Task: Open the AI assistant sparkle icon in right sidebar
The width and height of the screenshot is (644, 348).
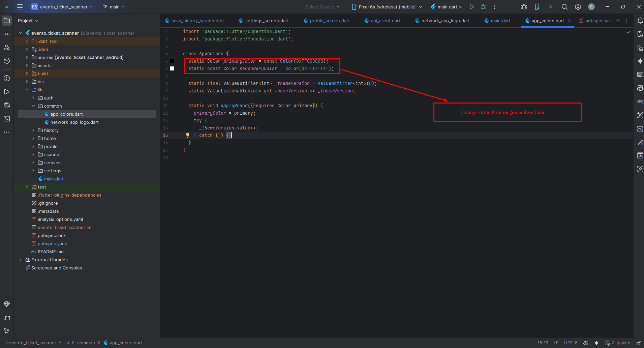Action: [640, 61]
